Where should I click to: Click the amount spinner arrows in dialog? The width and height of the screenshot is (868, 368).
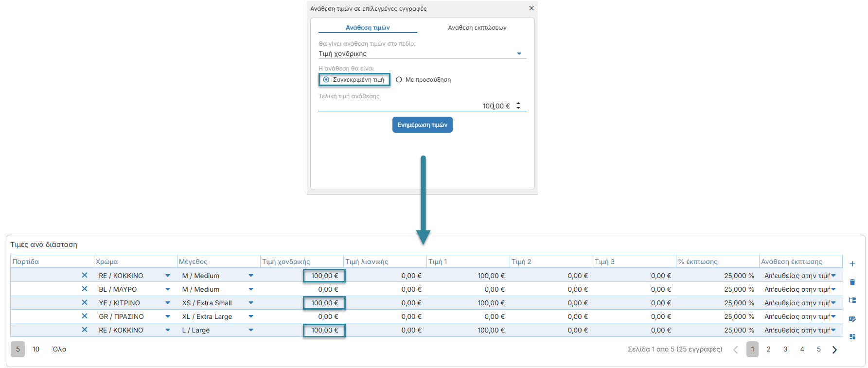518,105
